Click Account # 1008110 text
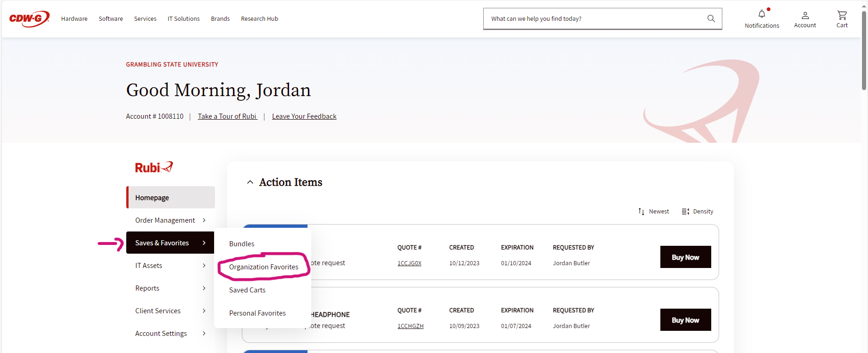Screen dimensions: 868x353 coord(154,116)
